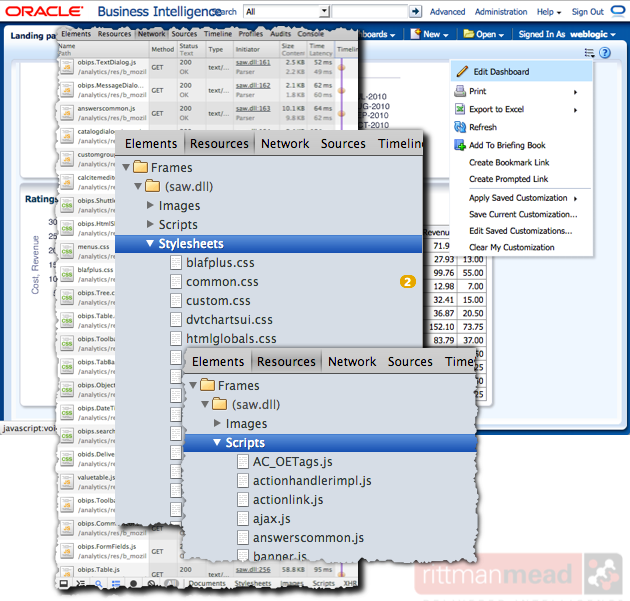Viewport: 630px width, 601px height.
Task: Click the Edit Dashboard pencil icon
Action: (x=462, y=72)
